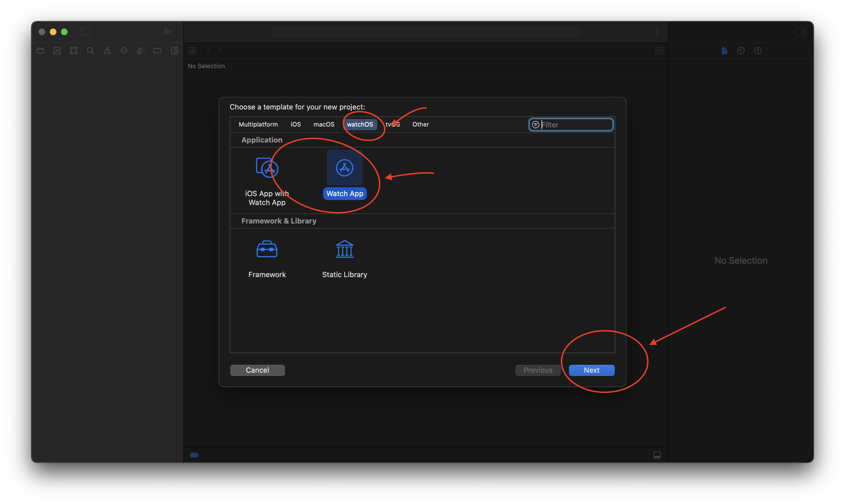This screenshot has width=845, height=504.
Task: Open the Issue navigator warning icon
Action: point(107,51)
